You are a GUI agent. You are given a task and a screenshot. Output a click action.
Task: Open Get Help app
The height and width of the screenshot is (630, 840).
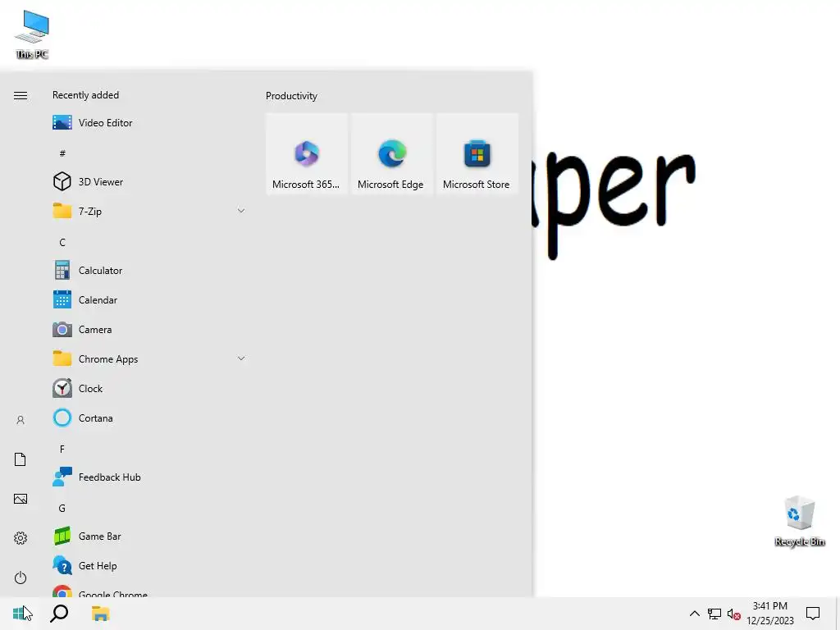point(148,566)
